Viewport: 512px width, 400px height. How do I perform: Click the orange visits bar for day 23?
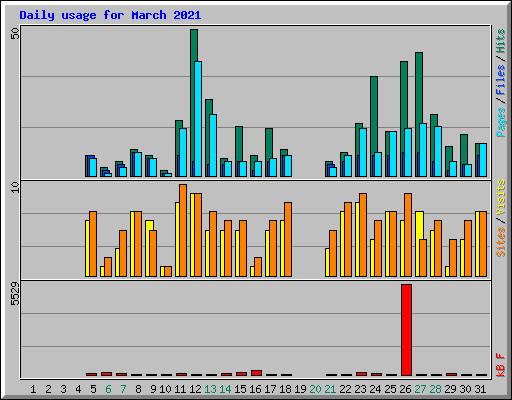click(x=363, y=235)
